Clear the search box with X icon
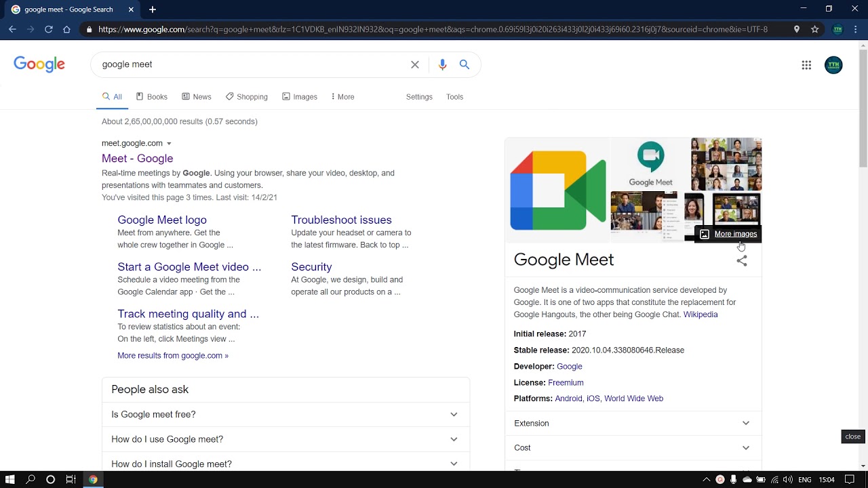 pos(415,64)
